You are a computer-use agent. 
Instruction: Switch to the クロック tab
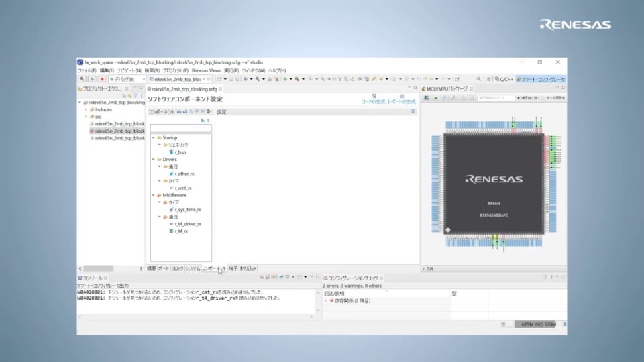(x=177, y=268)
